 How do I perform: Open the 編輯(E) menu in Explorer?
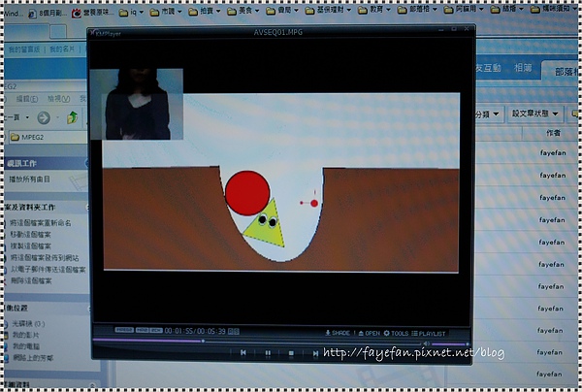point(27,99)
